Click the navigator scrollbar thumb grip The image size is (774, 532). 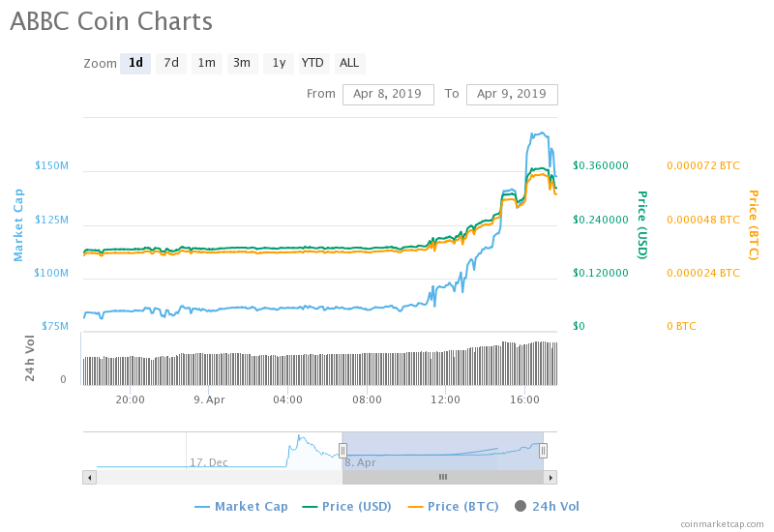(x=443, y=477)
